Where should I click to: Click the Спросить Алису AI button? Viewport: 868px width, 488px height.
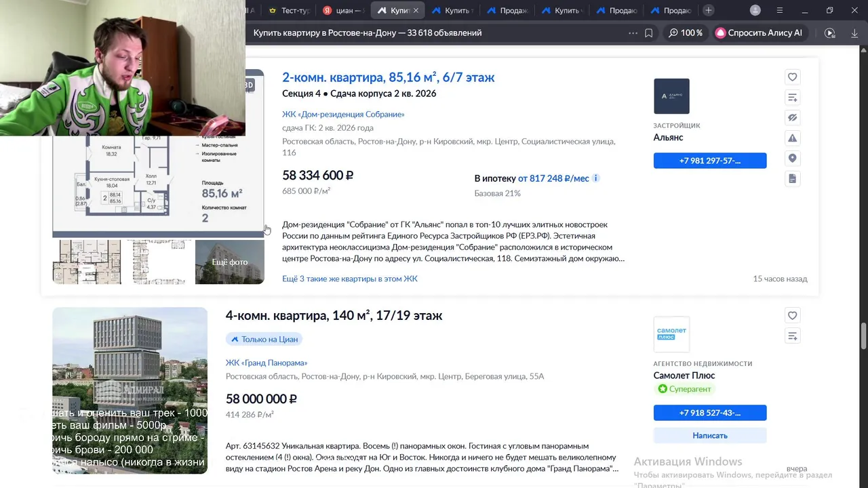point(758,33)
